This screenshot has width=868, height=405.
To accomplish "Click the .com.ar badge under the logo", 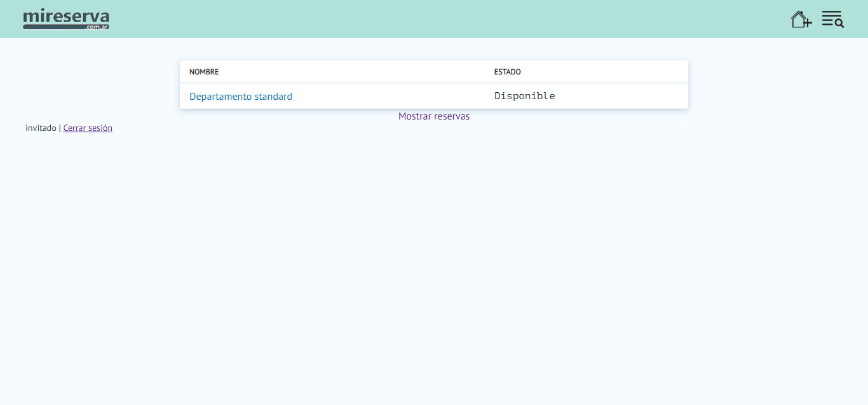I will (x=97, y=27).
